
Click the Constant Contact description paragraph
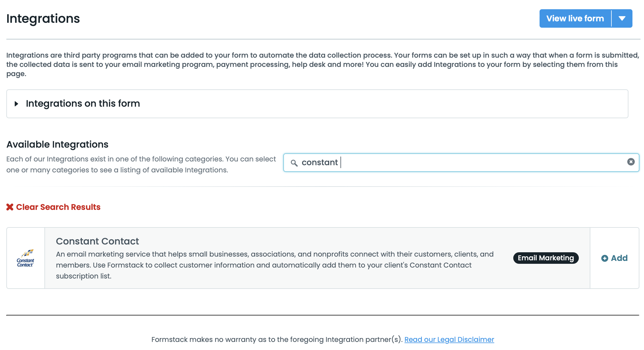(x=274, y=265)
